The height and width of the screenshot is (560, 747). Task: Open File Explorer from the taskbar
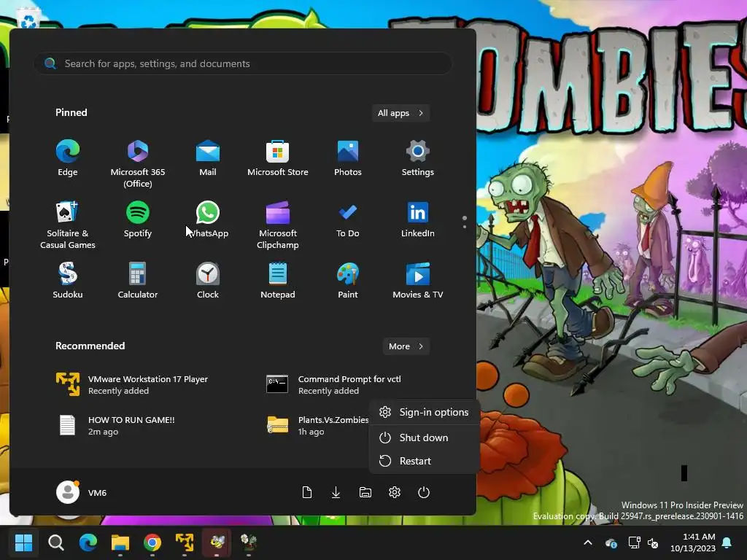pos(120,542)
